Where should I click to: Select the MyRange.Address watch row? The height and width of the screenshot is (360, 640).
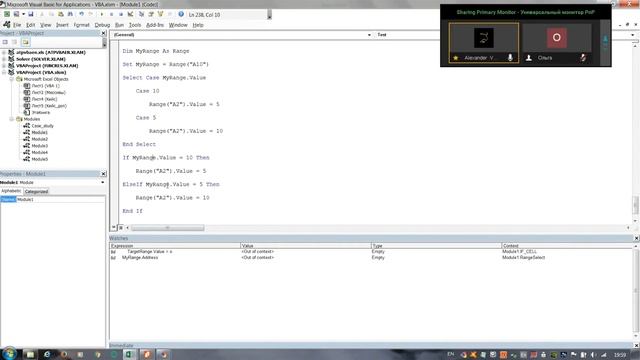point(371,258)
